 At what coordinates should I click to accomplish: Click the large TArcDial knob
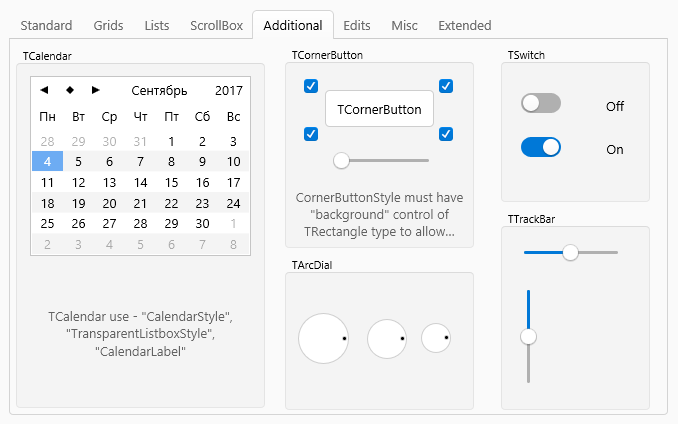pyautogui.click(x=323, y=338)
